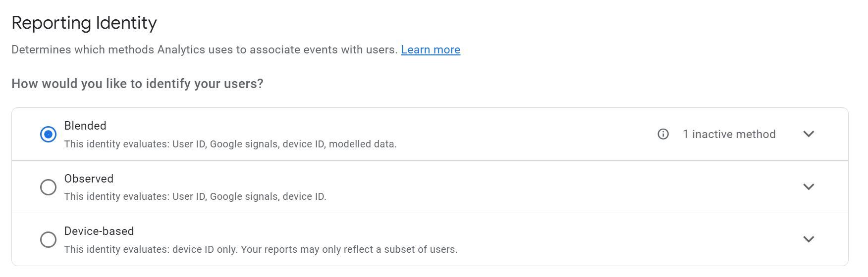Select the Device-based radio button

point(48,239)
